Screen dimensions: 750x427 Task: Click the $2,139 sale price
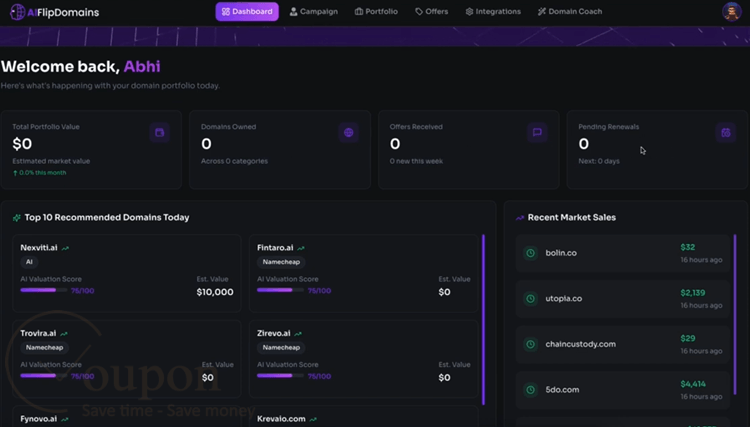(693, 293)
